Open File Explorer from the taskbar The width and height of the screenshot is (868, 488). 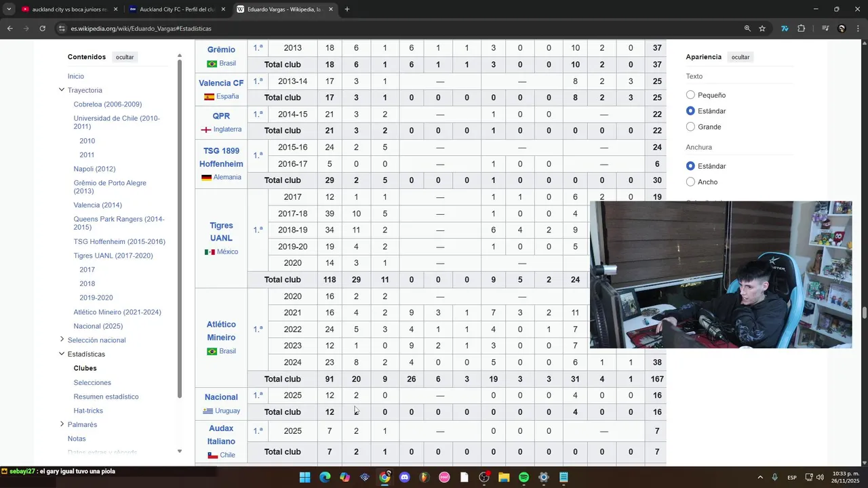click(504, 477)
